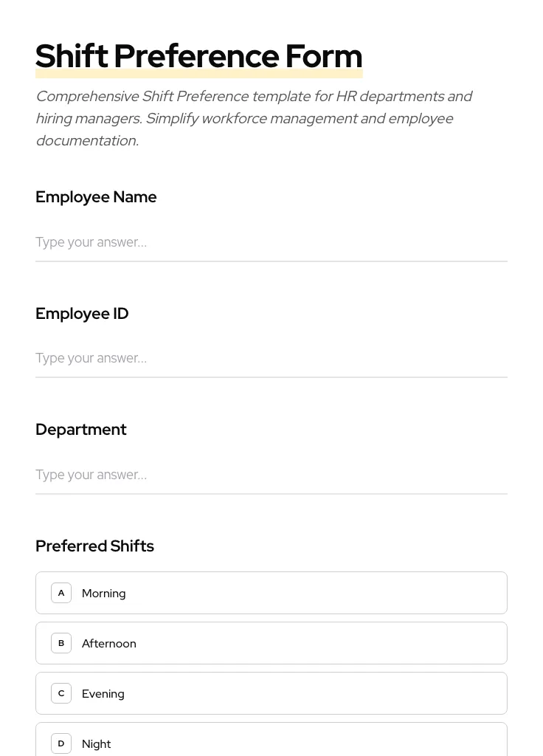
Task: Choose the Night shift preference
Action: [x=271, y=743]
